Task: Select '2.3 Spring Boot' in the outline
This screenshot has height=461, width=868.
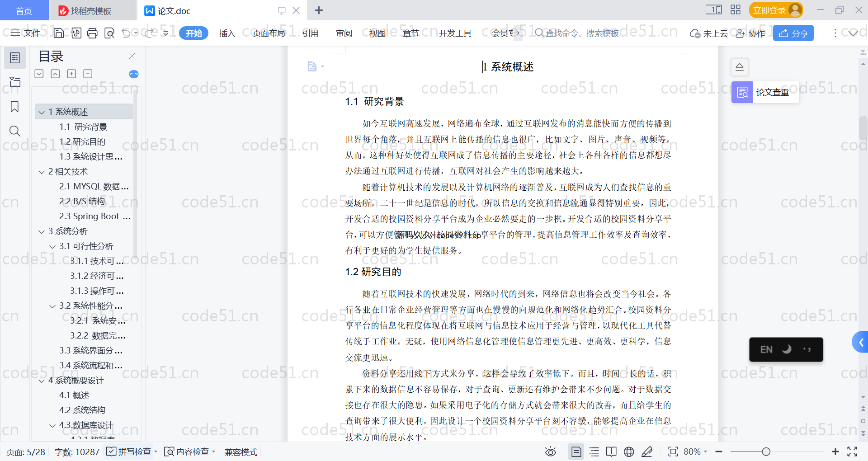Action: [x=94, y=216]
